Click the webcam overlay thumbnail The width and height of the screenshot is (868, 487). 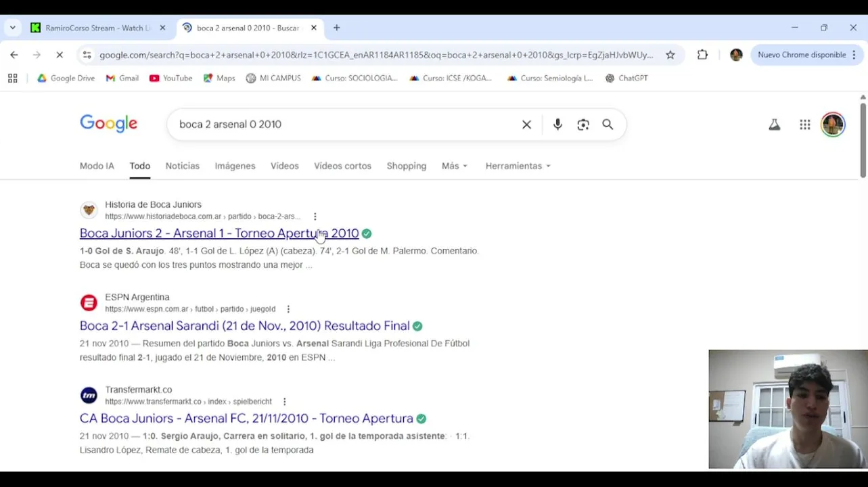[x=788, y=409]
